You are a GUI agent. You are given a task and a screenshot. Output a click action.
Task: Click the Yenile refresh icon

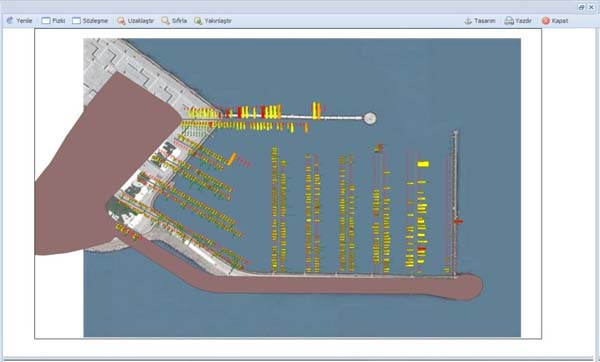pyautogui.click(x=10, y=21)
